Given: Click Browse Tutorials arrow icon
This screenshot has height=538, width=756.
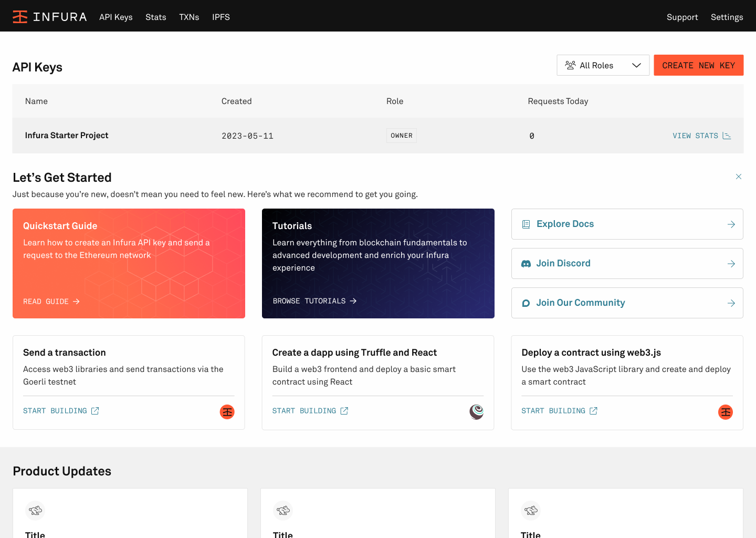Looking at the screenshot, I should point(353,301).
